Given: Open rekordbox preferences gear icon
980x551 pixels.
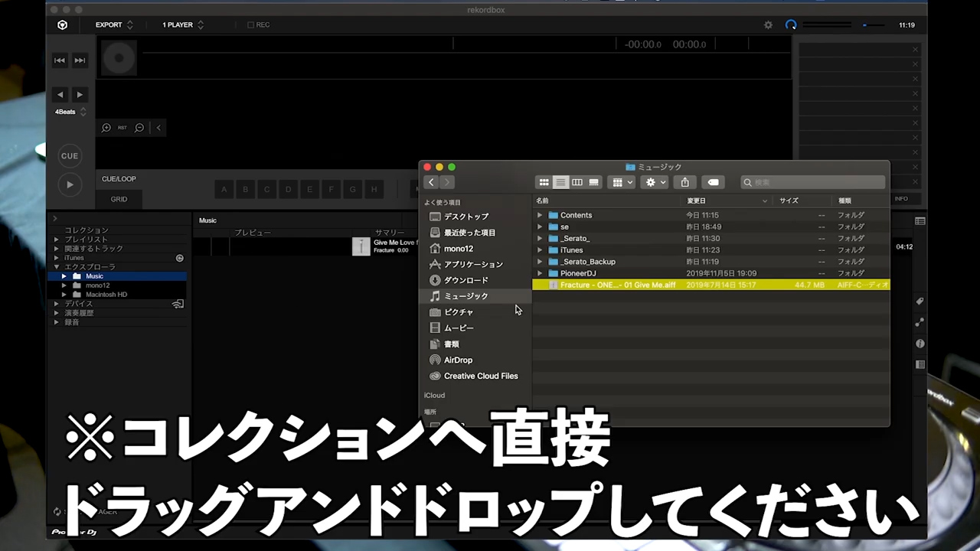Looking at the screenshot, I should 768,24.
